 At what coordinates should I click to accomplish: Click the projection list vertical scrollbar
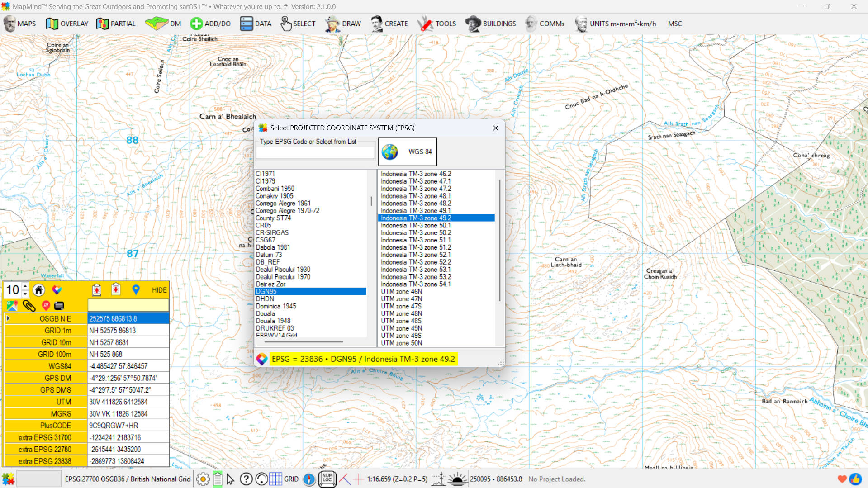tap(500, 240)
